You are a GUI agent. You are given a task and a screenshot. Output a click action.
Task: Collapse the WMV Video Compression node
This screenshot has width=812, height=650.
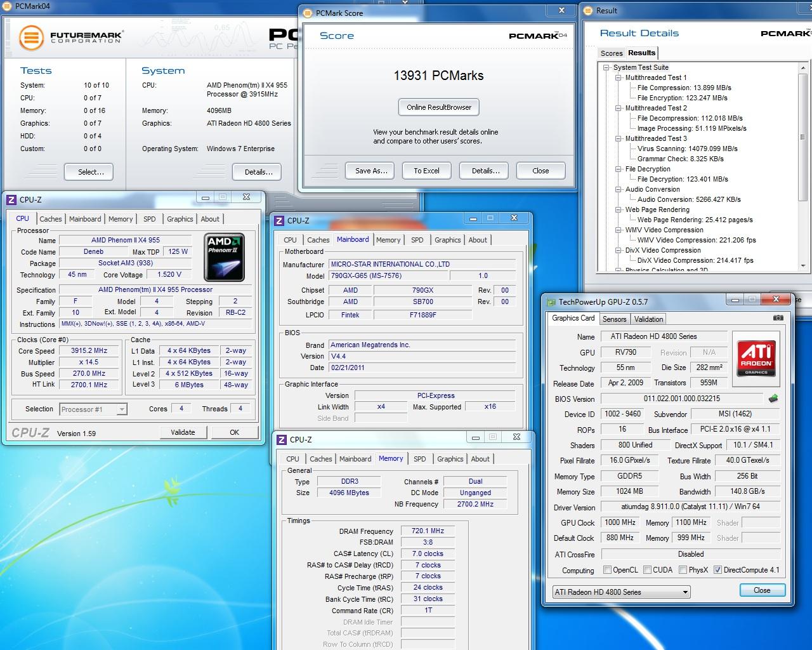point(619,230)
